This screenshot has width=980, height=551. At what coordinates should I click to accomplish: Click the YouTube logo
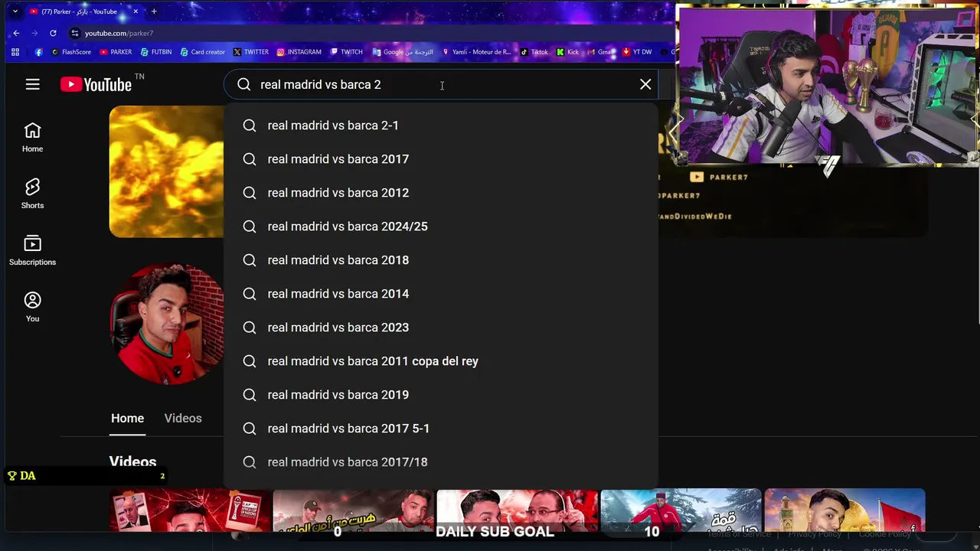pos(96,84)
